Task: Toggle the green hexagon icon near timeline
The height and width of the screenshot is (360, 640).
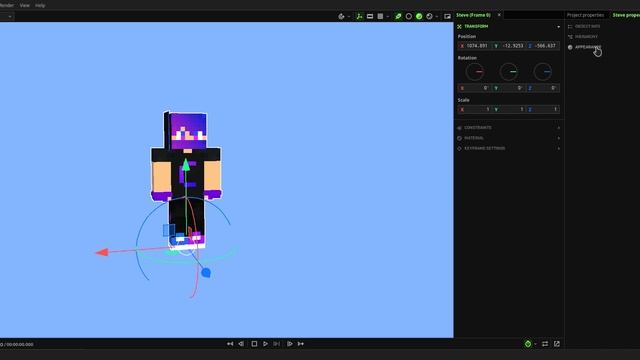Action: 528,344
